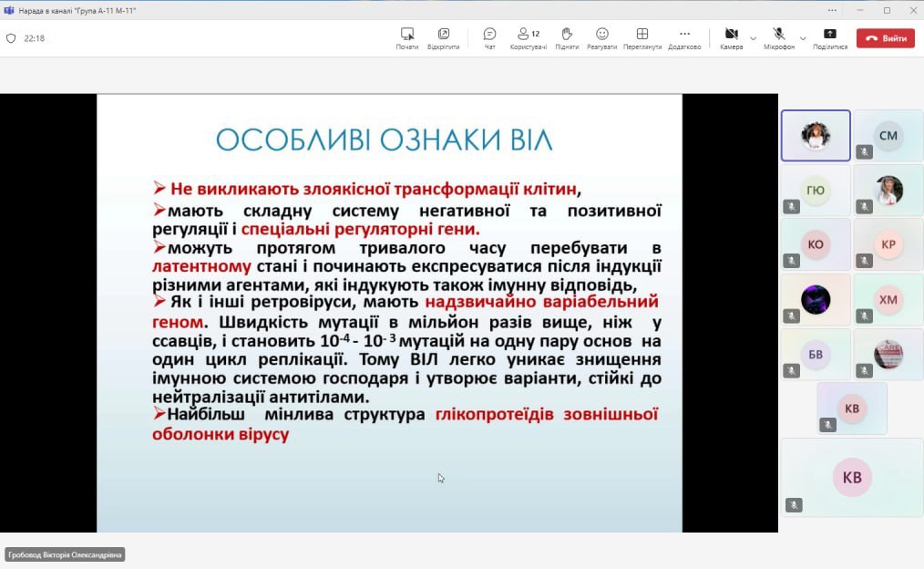Leave the meeting with Вийти button
This screenshot has width=924, height=569.
(885, 38)
